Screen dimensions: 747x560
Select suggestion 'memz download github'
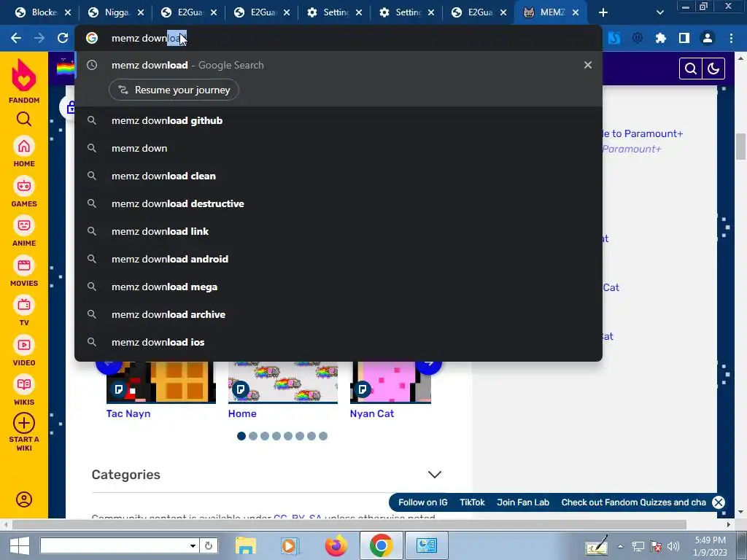pyautogui.click(x=338, y=120)
